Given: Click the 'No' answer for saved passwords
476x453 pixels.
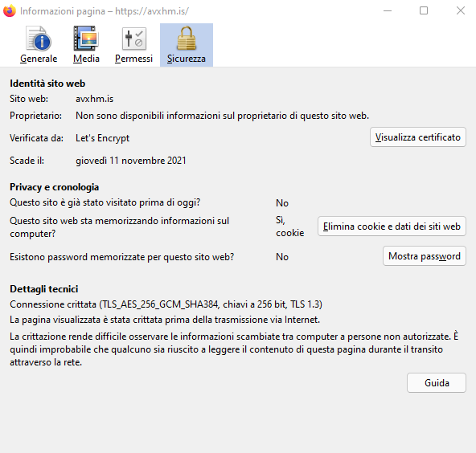Looking at the screenshot, I should pyautogui.click(x=282, y=257).
